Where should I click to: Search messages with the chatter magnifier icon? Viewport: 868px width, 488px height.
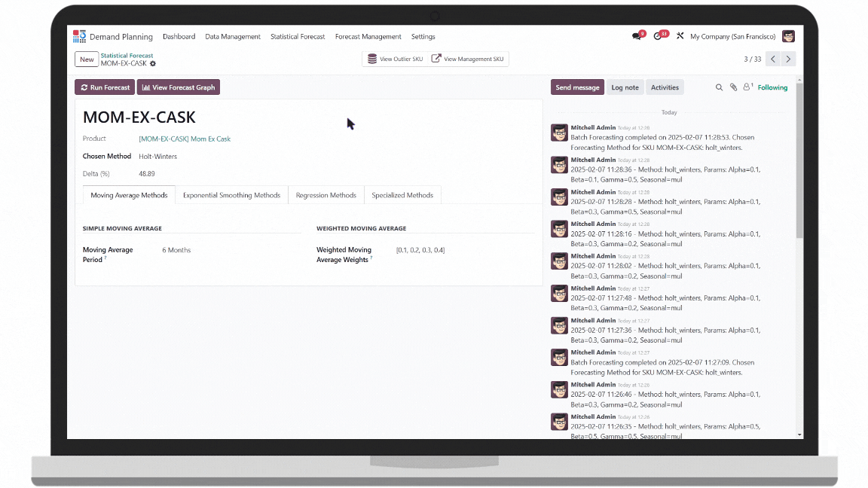pyautogui.click(x=719, y=87)
